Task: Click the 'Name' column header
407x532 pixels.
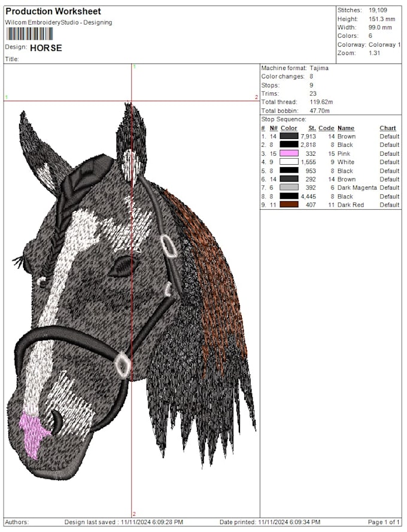Action: tap(346, 128)
